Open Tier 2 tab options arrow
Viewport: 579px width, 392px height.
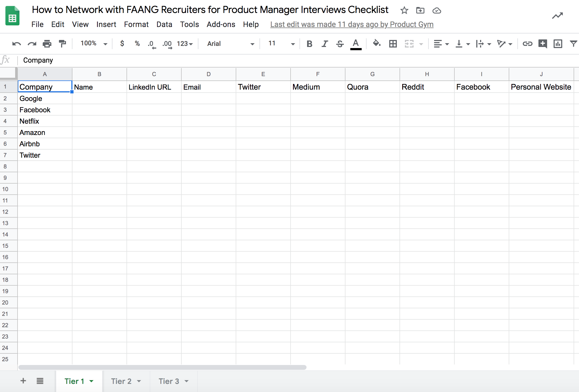(x=139, y=381)
